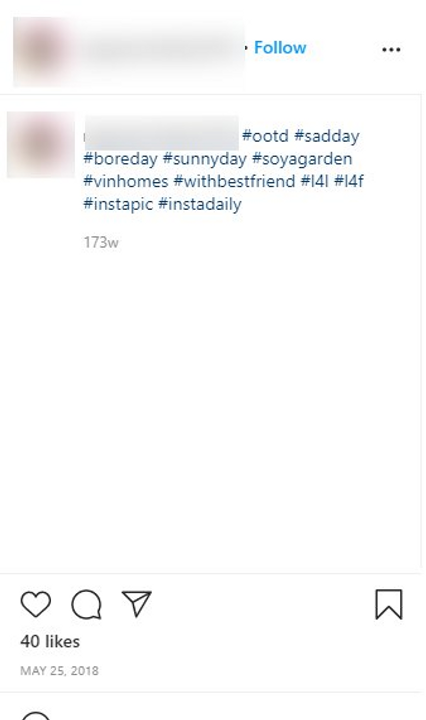Image resolution: width=426 pixels, height=720 pixels.
Task: Open the #sunnyday hashtag
Action: coord(205,159)
